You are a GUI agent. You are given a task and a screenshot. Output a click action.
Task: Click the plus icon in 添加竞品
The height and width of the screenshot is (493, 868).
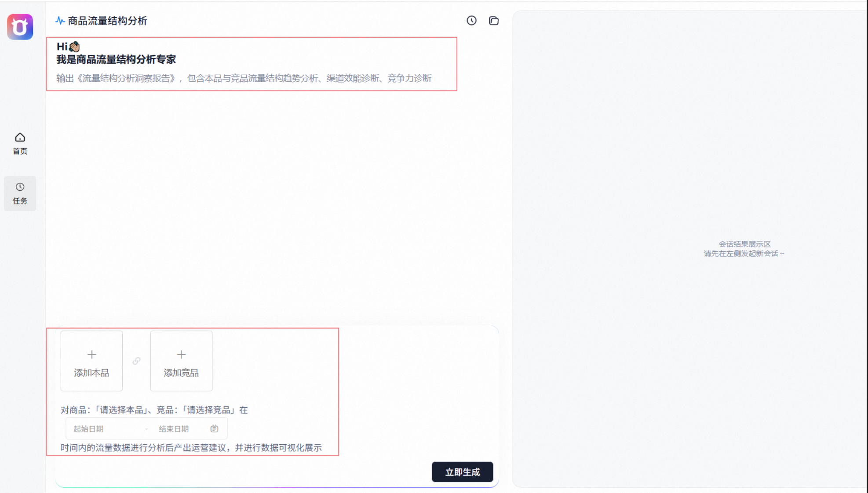(181, 354)
